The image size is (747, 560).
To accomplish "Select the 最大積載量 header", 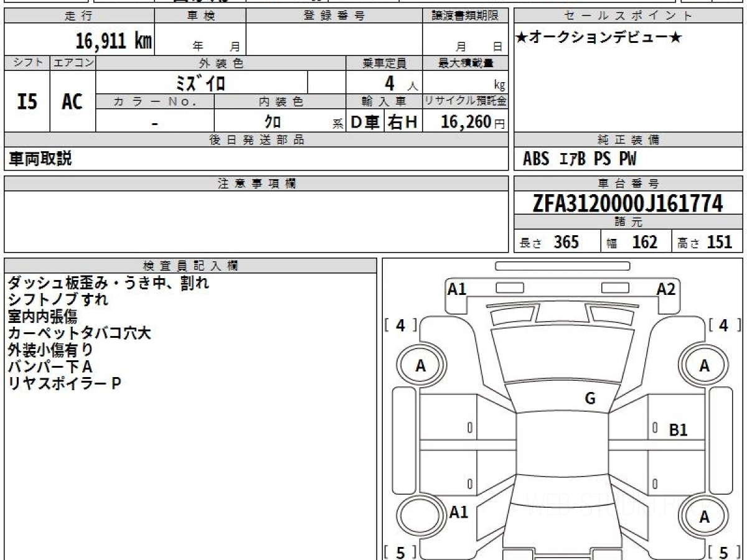I will pos(466,63).
